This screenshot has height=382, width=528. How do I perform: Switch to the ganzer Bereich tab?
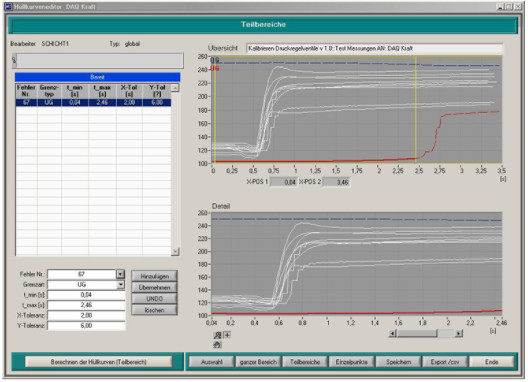click(258, 362)
